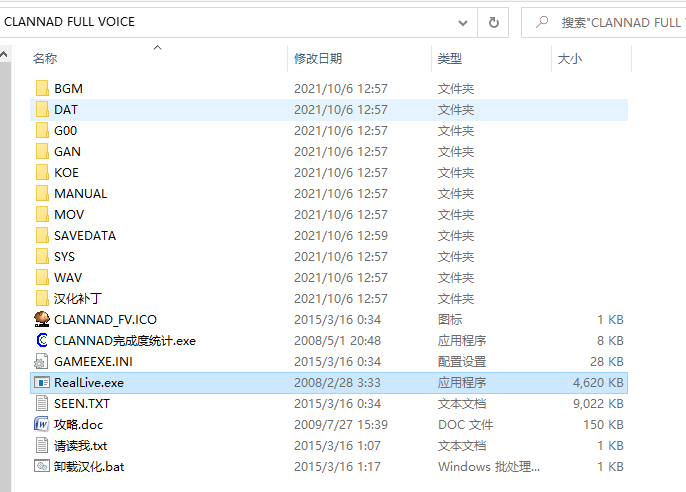Select the MANUAL folder name
This screenshot has height=492, width=686.
pyautogui.click(x=80, y=193)
